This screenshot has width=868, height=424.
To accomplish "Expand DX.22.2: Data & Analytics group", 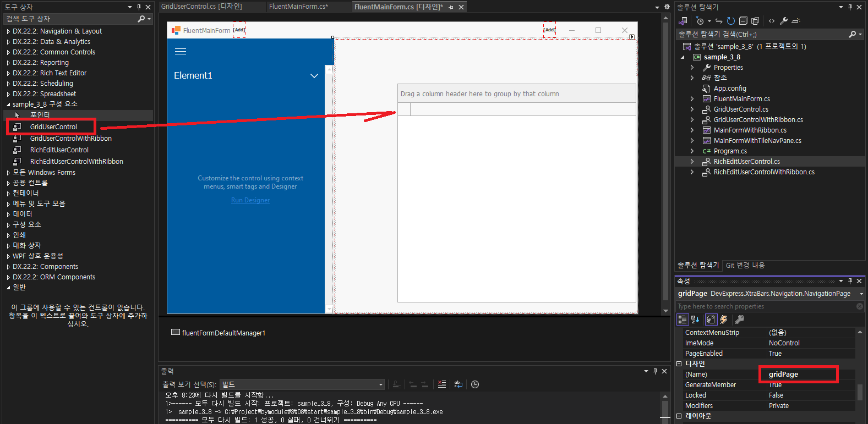I will tap(8, 42).
